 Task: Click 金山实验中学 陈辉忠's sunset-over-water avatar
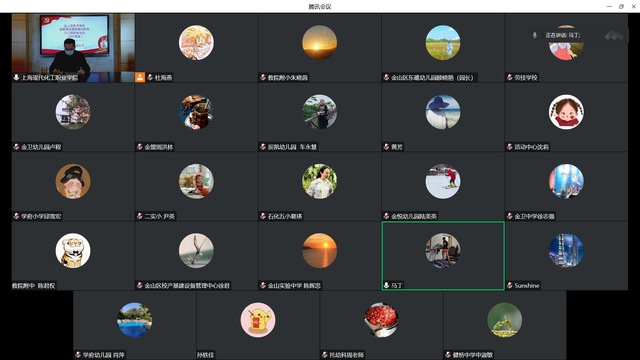pos(320,251)
